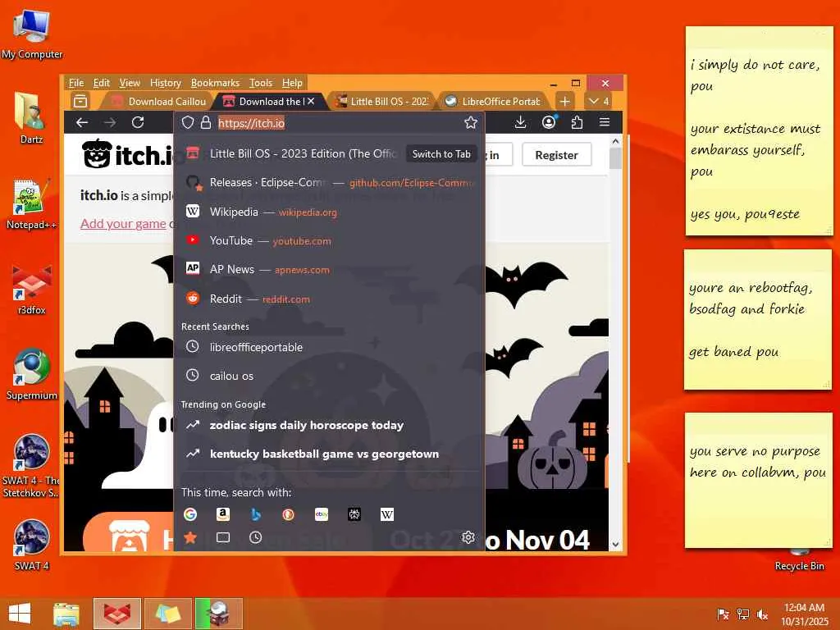Reload the current page
The width and height of the screenshot is (840, 630).
[x=138, y=123]
